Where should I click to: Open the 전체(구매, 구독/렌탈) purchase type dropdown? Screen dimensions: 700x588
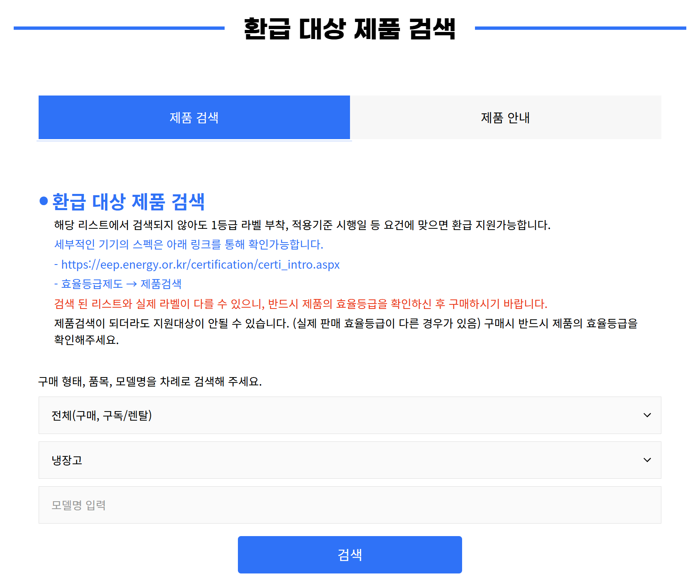pyautogui.click(x=350, y=415)
